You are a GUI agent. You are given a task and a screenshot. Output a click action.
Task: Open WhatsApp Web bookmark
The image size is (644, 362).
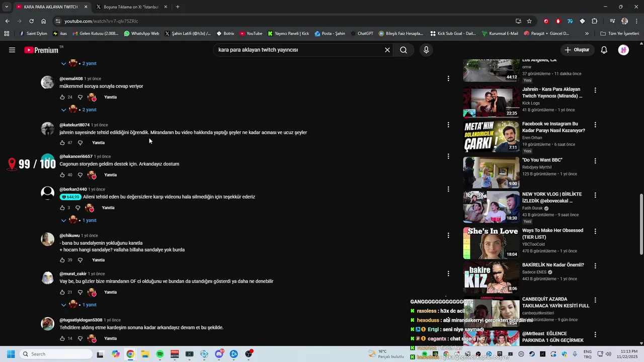click(x=141, y=34)
